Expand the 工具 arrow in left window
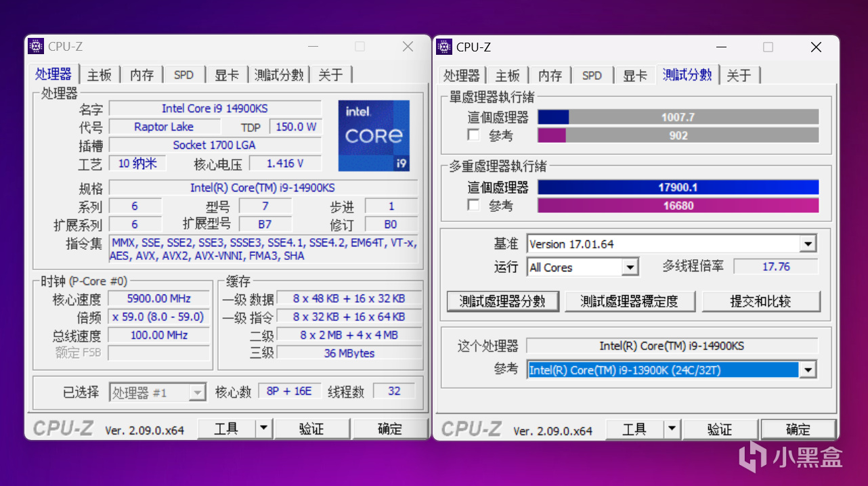 coord(264,428)
